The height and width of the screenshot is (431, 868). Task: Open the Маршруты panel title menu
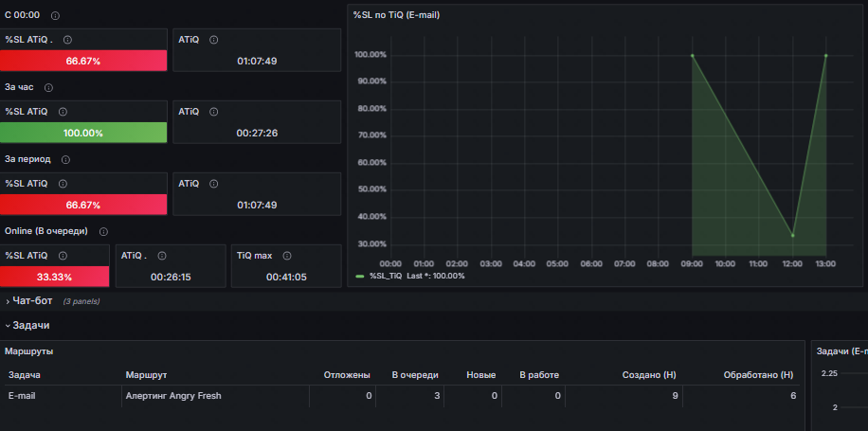28,351
